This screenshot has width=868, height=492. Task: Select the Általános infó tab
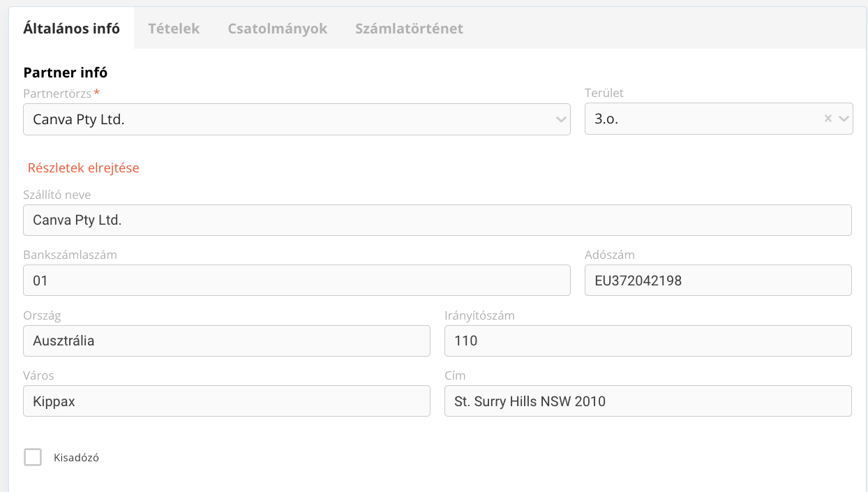pos(72,29)
